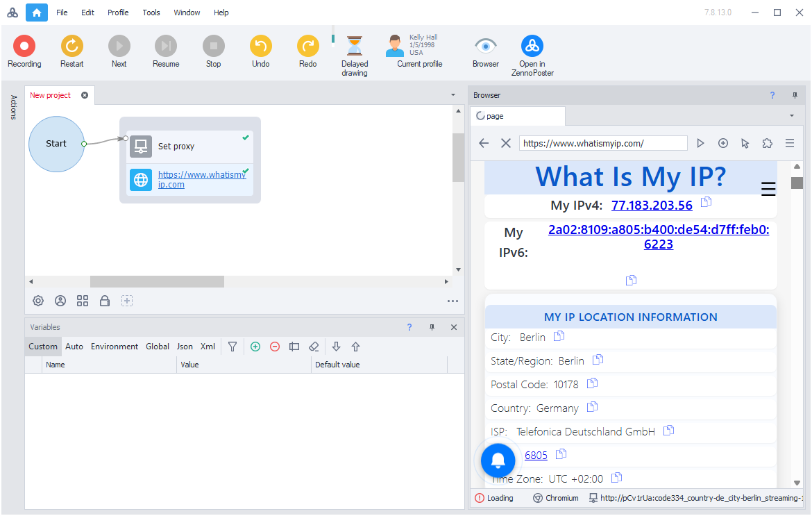Select the Start node
The height and width of the screenshot is (516, 812).
click(56, 144)
